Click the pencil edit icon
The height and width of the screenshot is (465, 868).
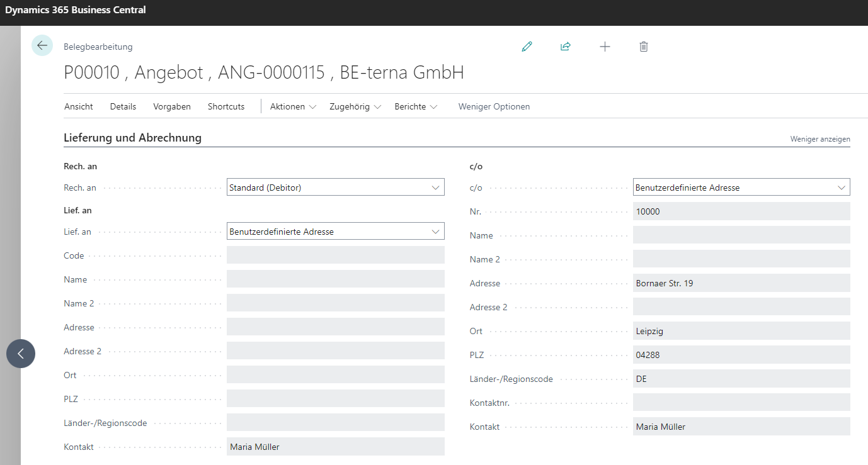tap(527, 47)
